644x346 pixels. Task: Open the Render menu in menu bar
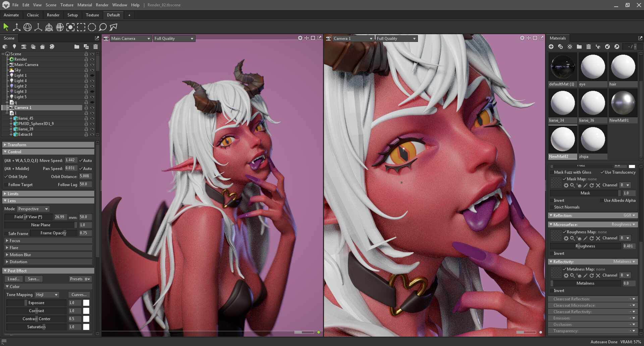pos(102,5)
